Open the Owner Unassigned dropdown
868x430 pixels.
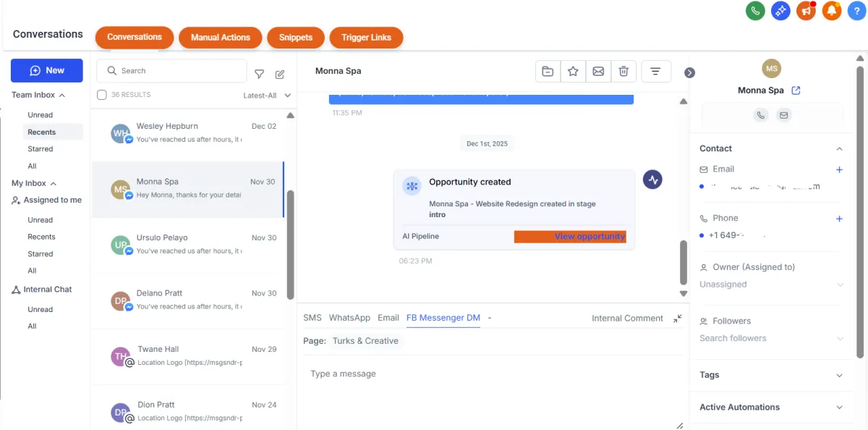[771, 284]
